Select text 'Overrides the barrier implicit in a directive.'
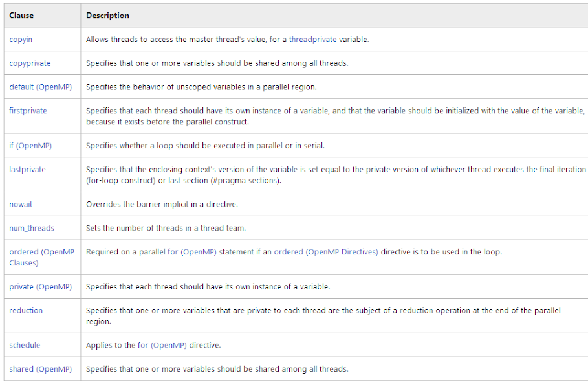 162,204
